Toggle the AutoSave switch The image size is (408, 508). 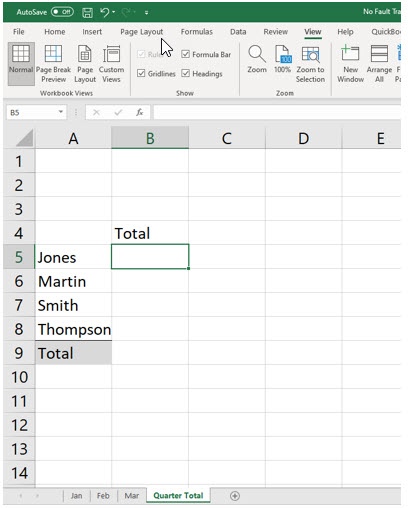click(x=62, y=12)
